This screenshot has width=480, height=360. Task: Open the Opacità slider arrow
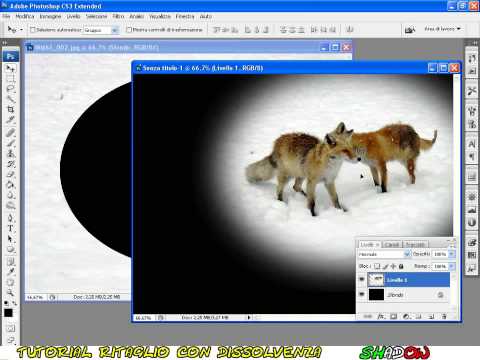[452, 254]
